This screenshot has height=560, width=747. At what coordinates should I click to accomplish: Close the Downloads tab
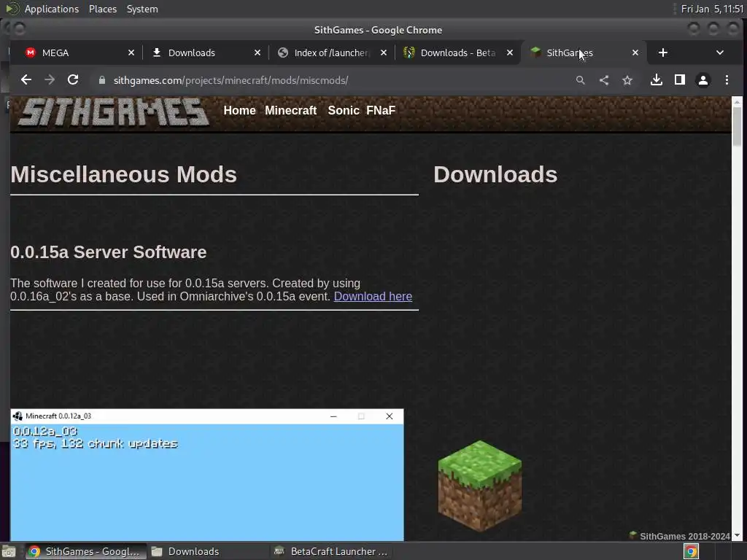[x=258, y=52]
